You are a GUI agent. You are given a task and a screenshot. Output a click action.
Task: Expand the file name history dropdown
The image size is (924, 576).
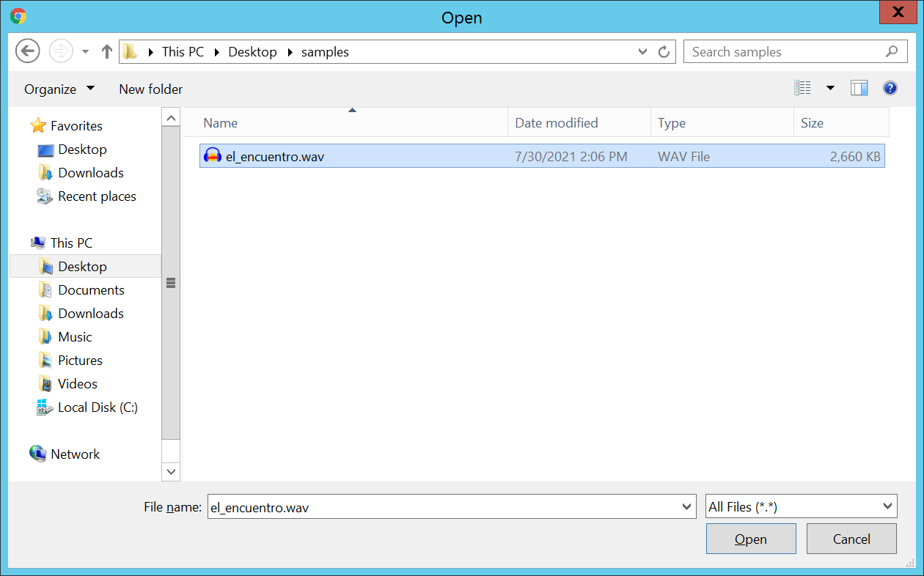click(x=686, y=506)
